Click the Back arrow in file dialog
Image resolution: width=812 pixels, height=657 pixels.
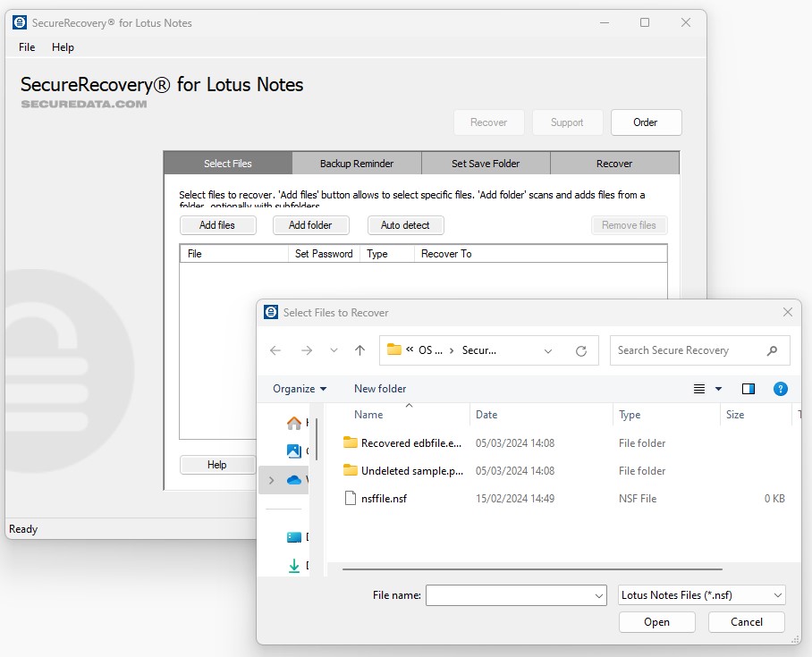[x=275, y=350]
